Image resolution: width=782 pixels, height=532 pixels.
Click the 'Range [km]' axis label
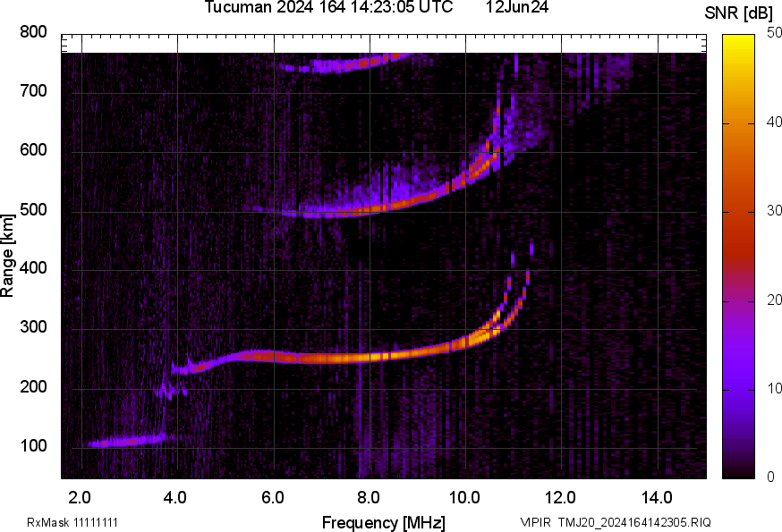point(7,256)
